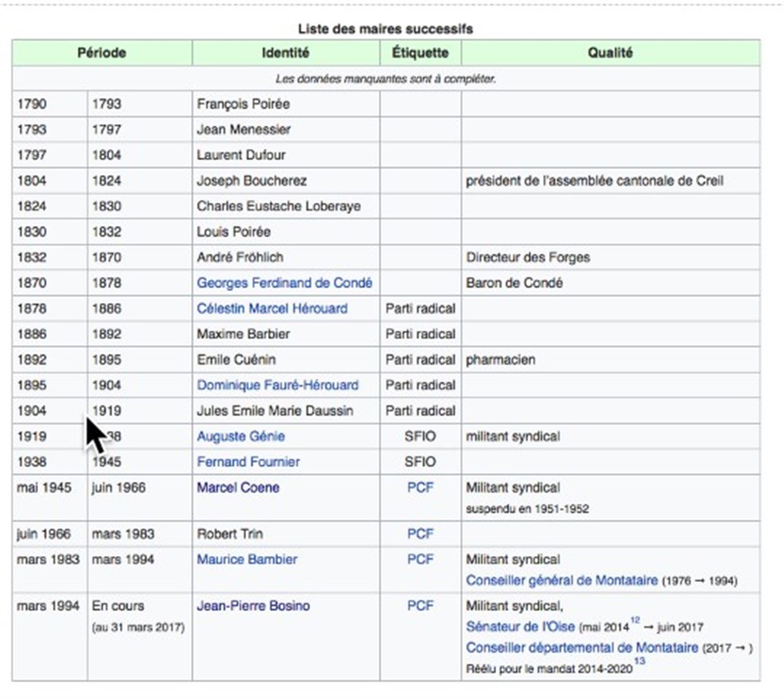Viewport: 784px width, 698px height.
Task: Open the PCF link in Jean-Pierre Bosino's row
Action: 420,605
